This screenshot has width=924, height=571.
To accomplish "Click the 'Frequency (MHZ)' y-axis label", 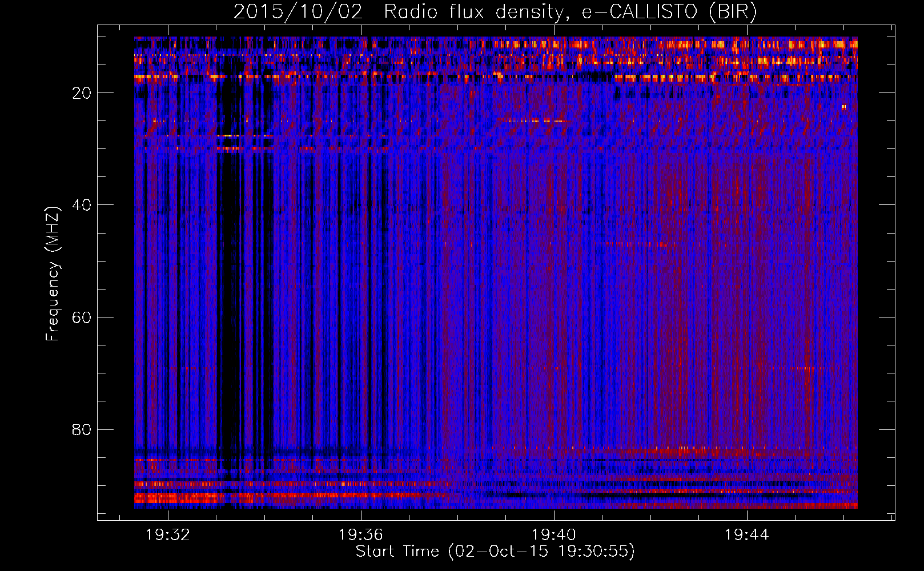I will [53, 274].
